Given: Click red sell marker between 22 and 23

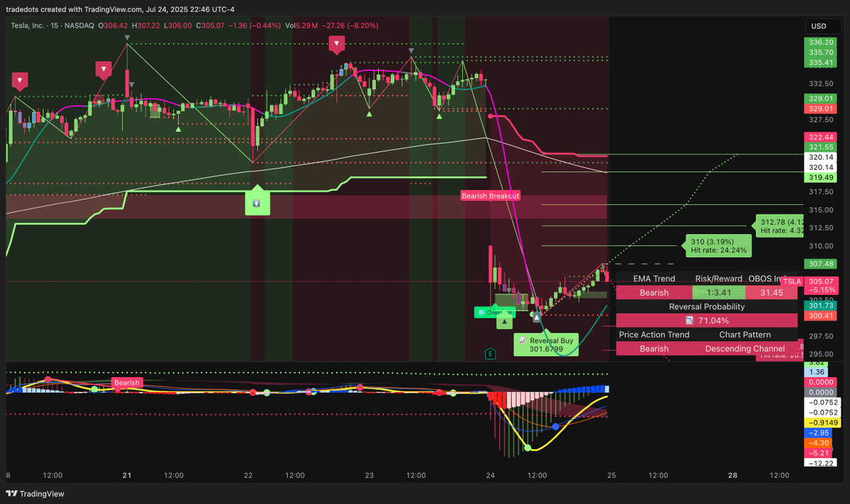Looking at the screenshot, I should point(337,45).
